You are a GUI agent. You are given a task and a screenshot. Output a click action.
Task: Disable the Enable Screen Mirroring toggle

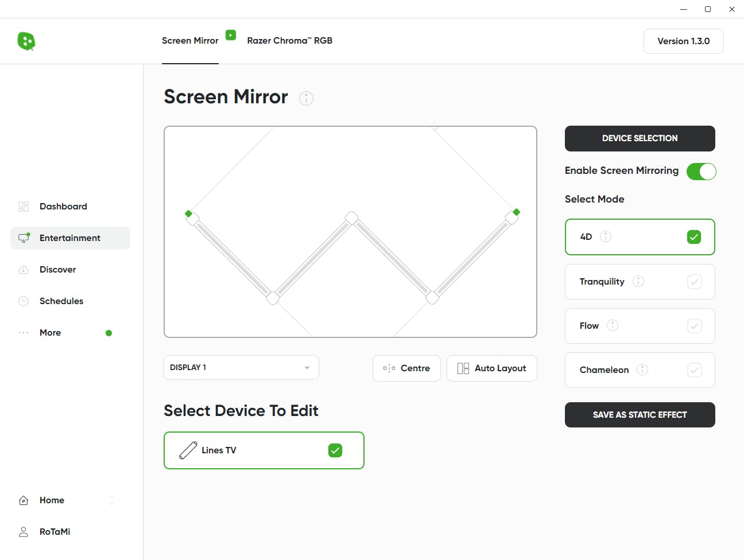701,171
